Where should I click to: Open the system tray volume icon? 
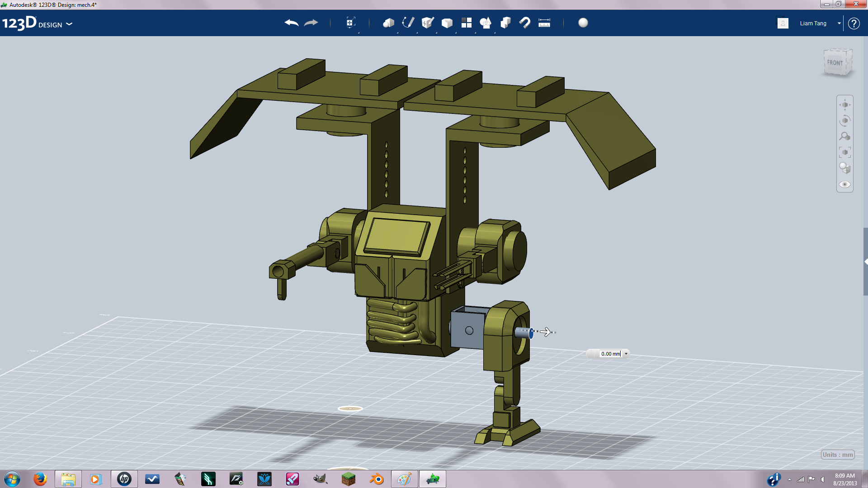(823, 479)
